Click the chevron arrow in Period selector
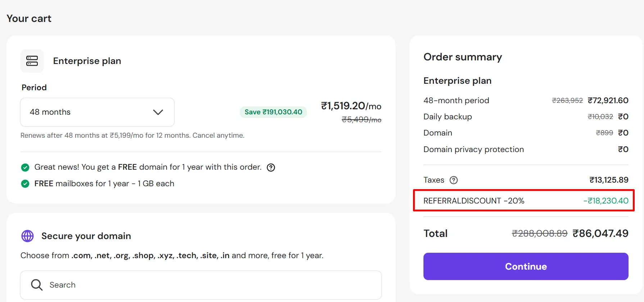 point(158,112)
